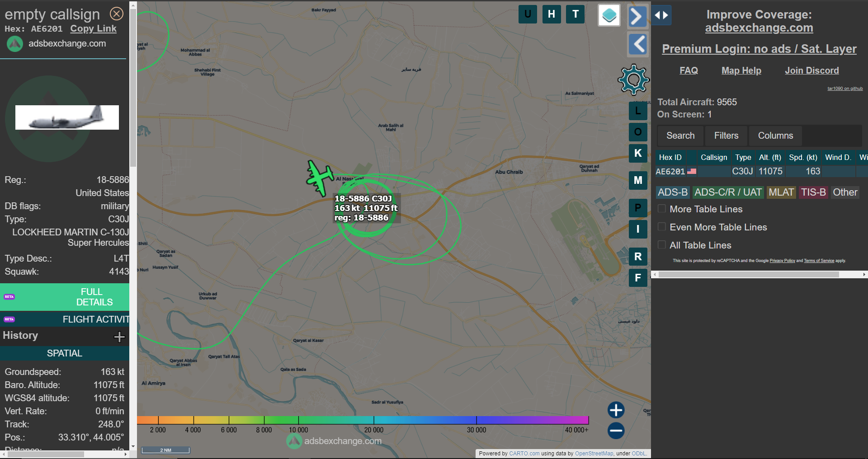This screenshot has width=868, height=459.
Task: Click the altitude color legend bar
Action: coord(363,420)
